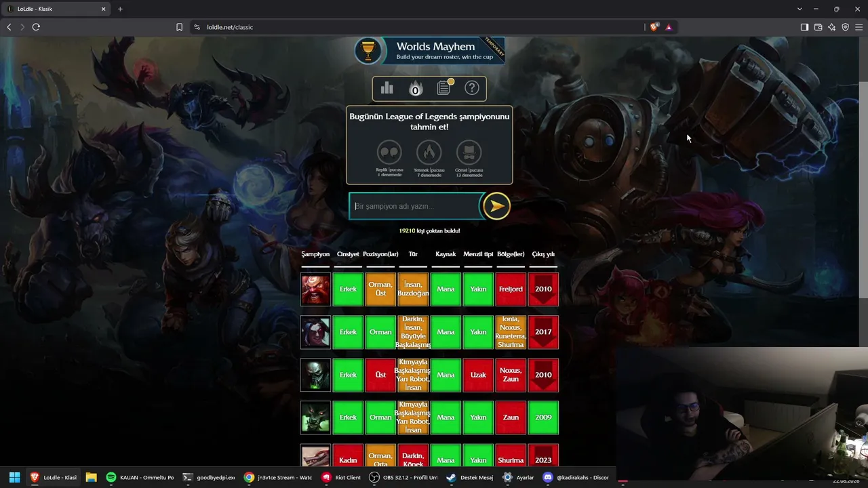Switch to Steam Destek Mesaj window
Viewport: 868px width, 488px height.
(469, 477)
